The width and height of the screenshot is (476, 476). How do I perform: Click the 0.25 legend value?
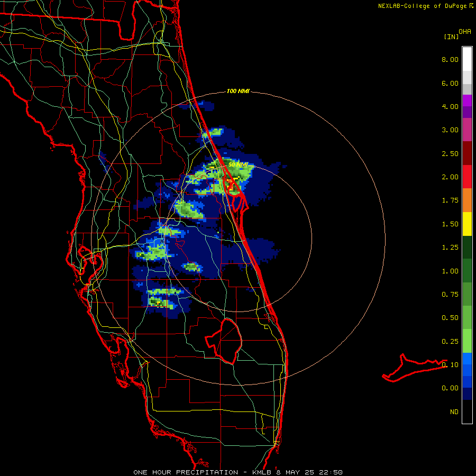[450, 342]
